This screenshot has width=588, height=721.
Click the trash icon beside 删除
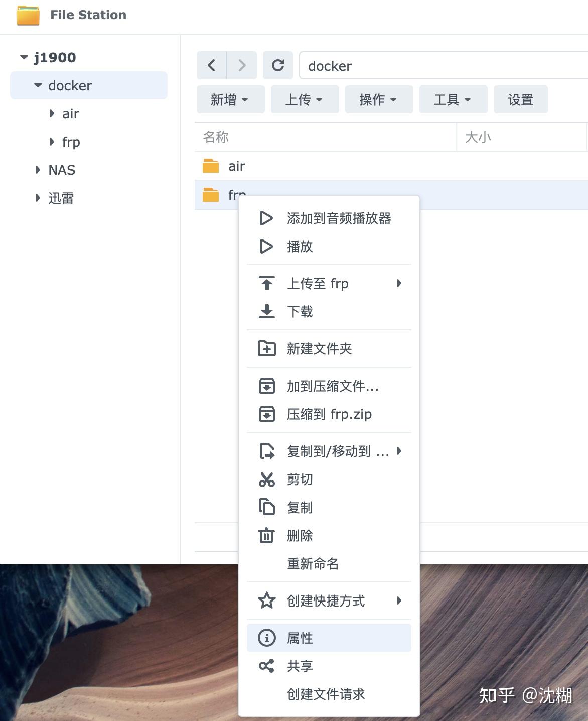pos(266,536)
